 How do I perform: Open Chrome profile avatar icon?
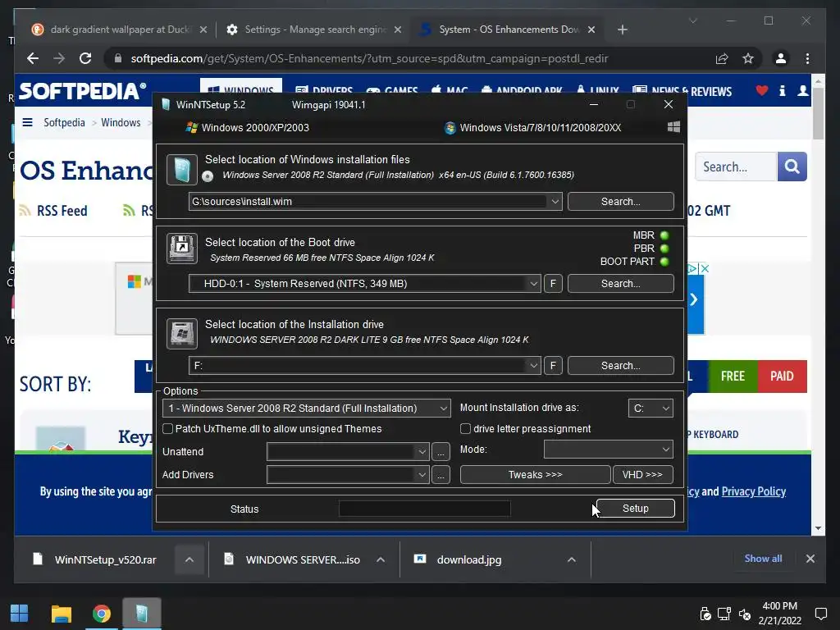click(781, 58)
